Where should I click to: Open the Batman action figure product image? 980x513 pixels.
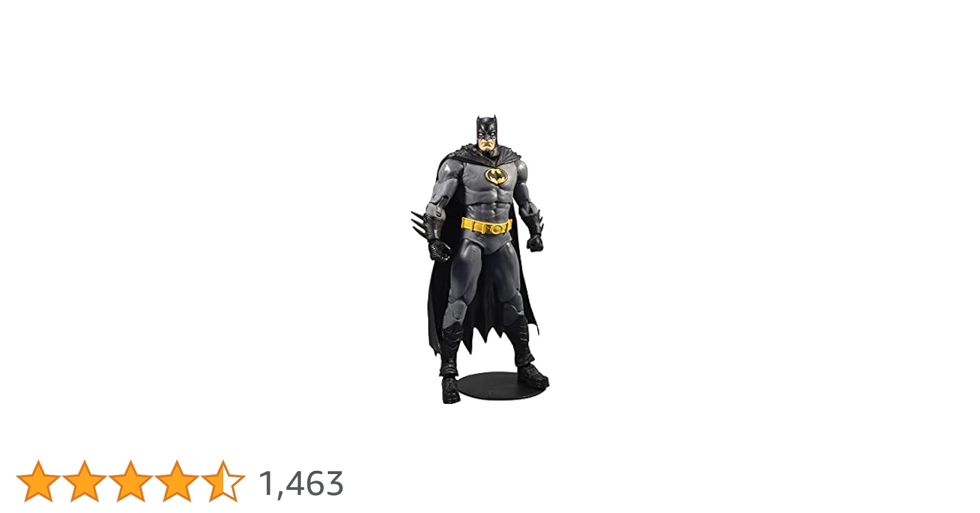(x=480, y=259)
